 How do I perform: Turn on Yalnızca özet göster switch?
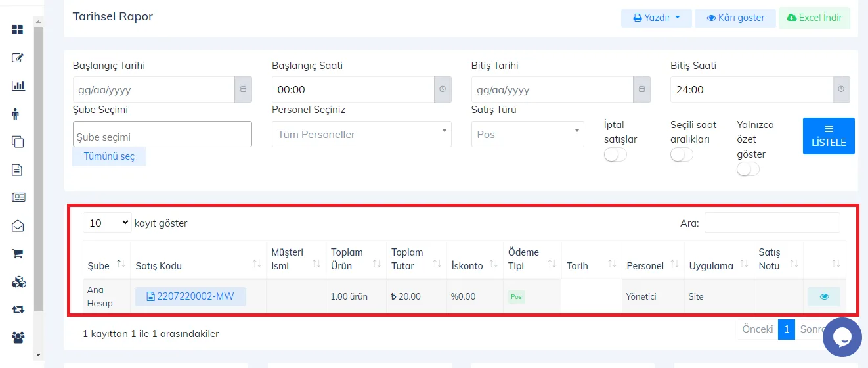pos(748,170)
